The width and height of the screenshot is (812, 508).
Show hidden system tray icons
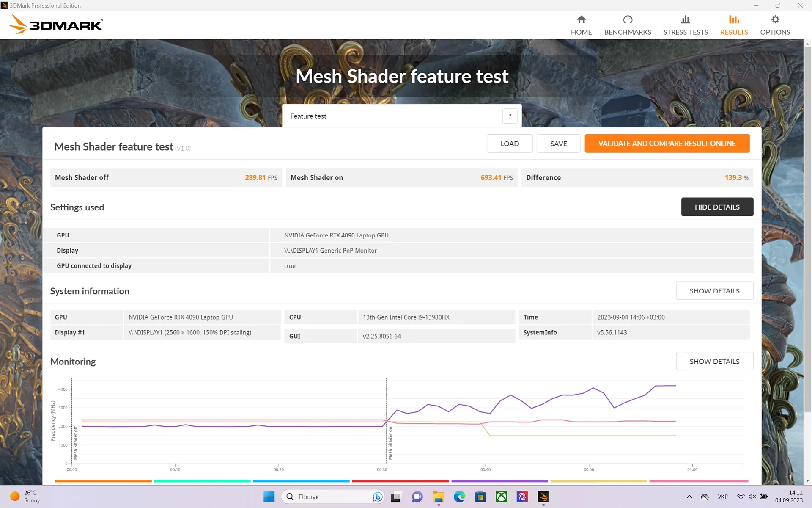689,497
